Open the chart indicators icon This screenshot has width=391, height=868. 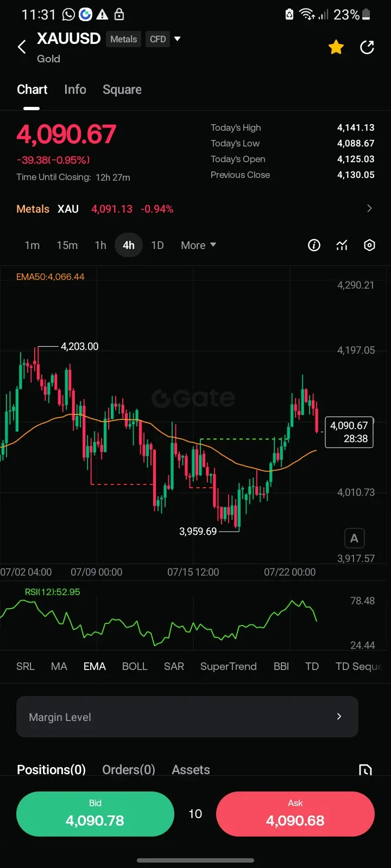point(342,245)
